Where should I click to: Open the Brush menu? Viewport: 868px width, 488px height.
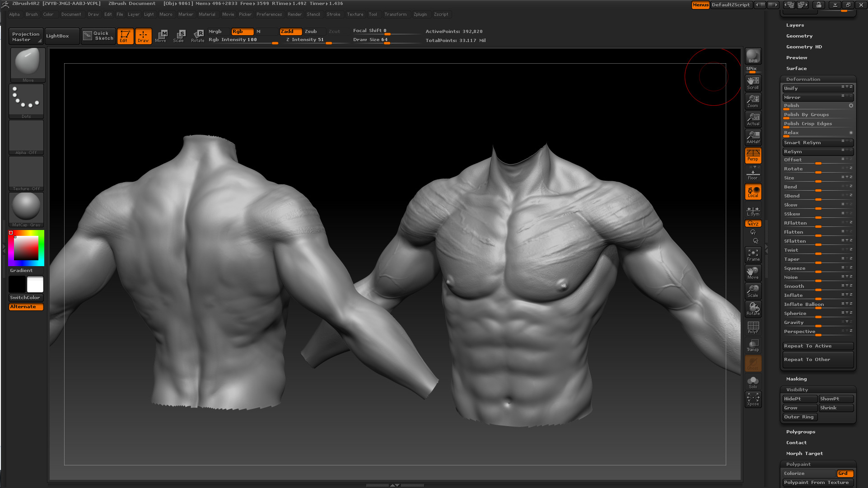coord(32,14)
